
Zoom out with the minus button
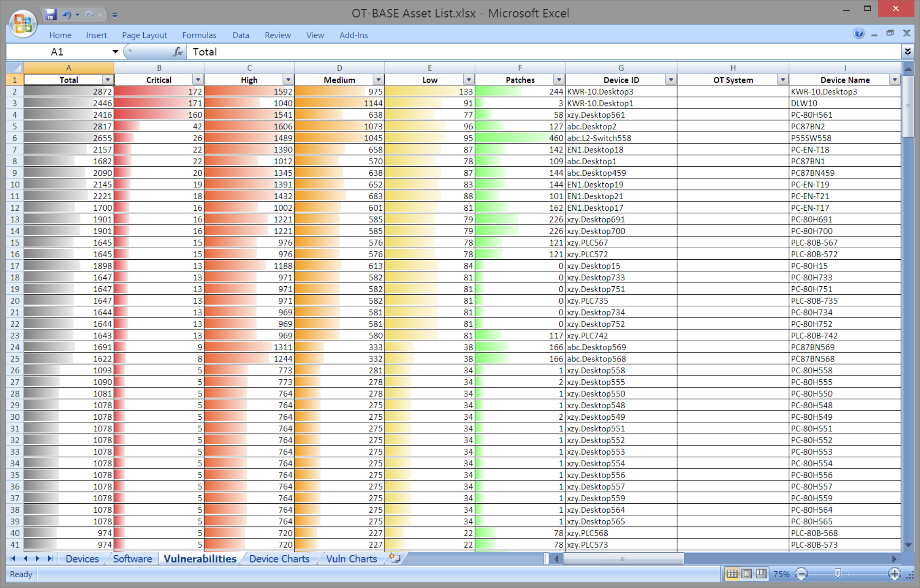(801, 574)
